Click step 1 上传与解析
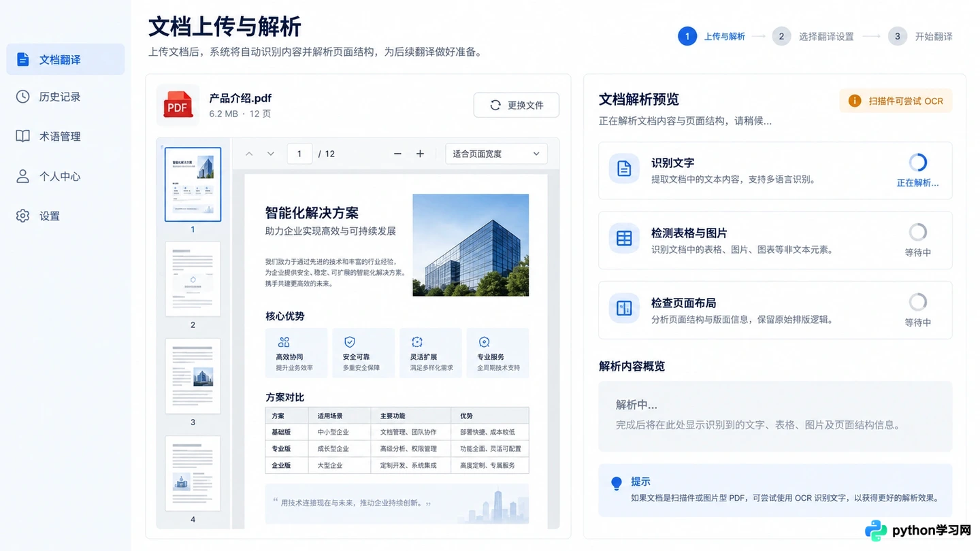This screenshot has width=980, height=551. pos(712,36)
